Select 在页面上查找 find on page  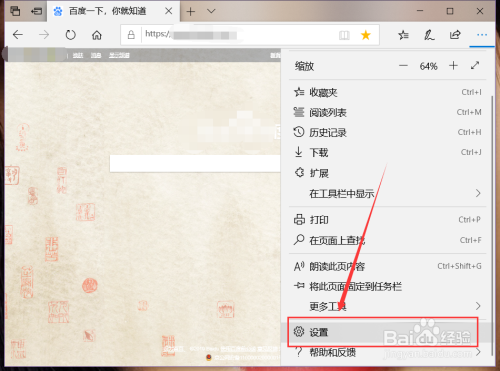pos(388,240)
